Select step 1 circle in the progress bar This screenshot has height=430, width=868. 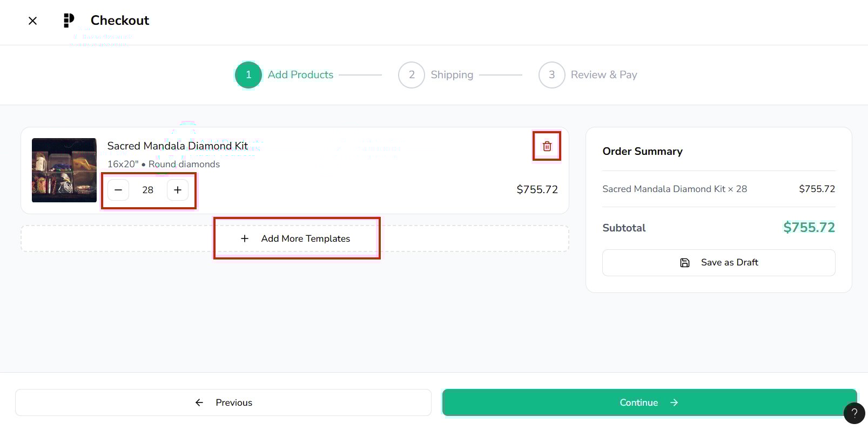coord(248,75)
